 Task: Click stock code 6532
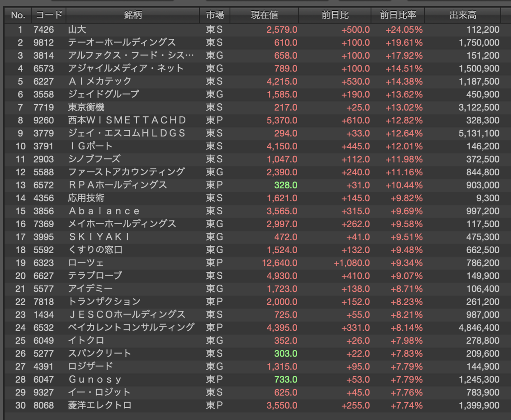click(44, 327)
